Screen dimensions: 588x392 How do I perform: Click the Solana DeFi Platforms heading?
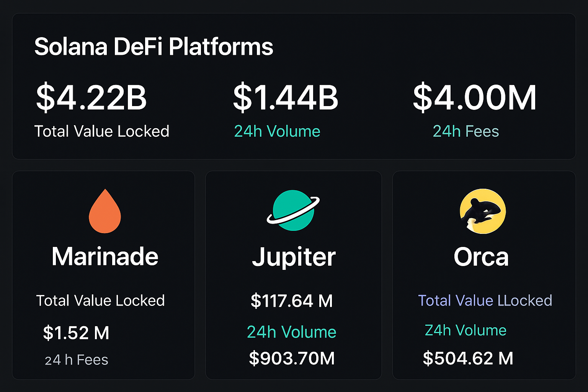154,46
